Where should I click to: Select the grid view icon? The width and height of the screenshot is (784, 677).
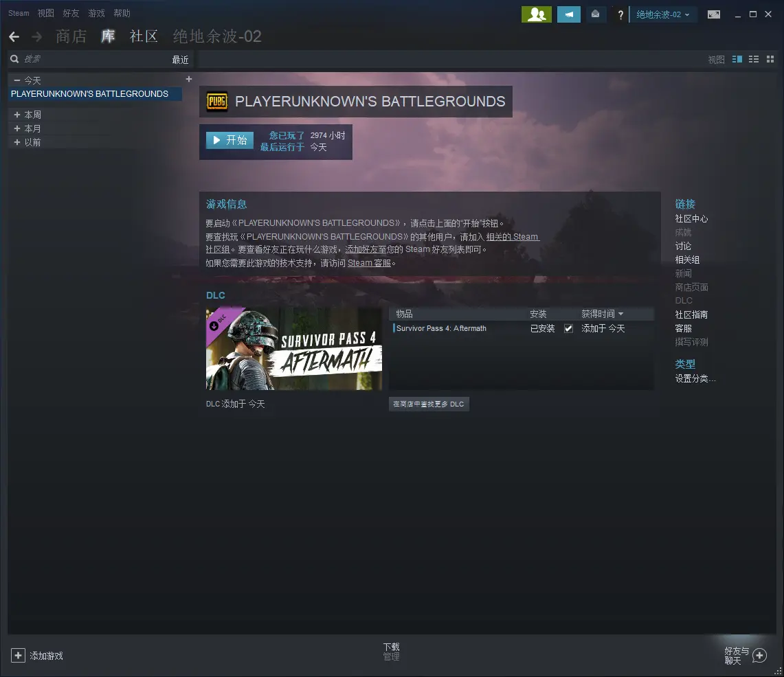point(770,59)
